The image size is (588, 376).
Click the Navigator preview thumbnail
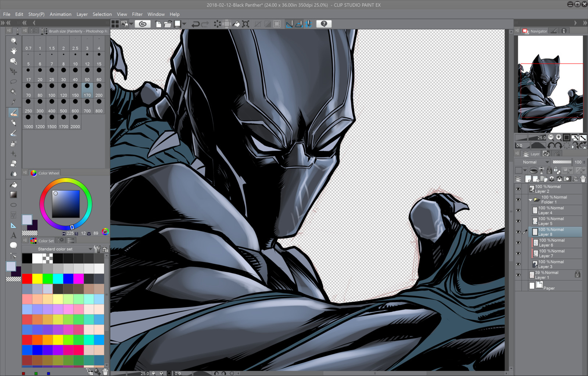[550, 84]
